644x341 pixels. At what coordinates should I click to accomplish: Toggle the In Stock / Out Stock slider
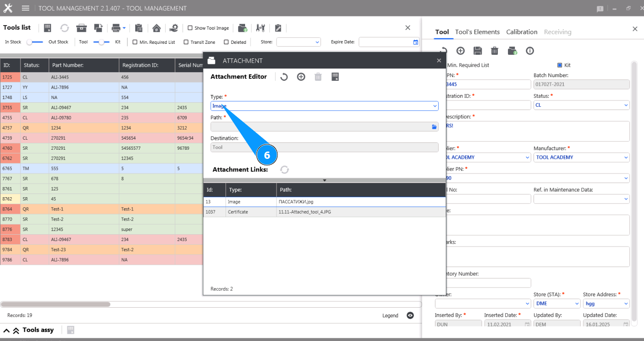pos(35,42)
